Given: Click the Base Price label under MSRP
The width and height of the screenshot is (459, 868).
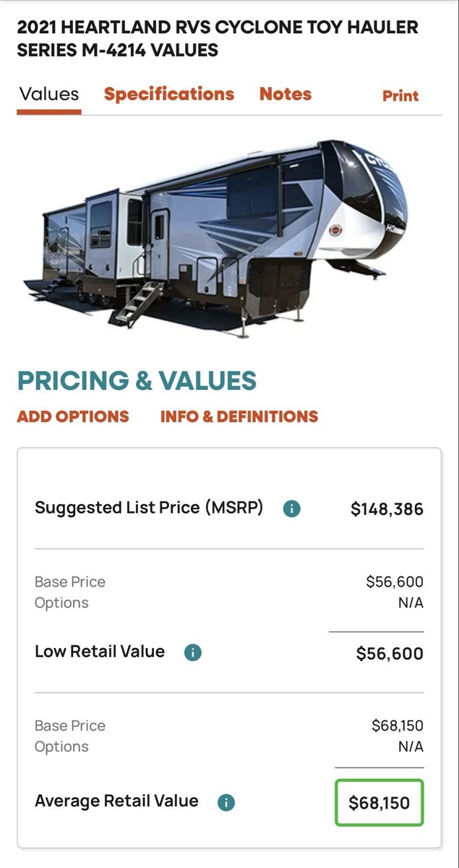Looking at the screenshot, I should tap(70, 582).
